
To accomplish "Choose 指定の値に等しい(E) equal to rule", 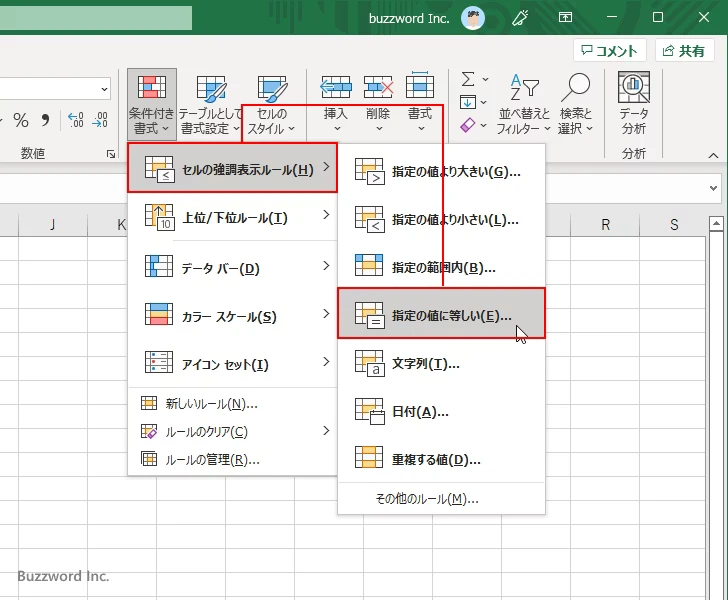I will tap(441, 313).
